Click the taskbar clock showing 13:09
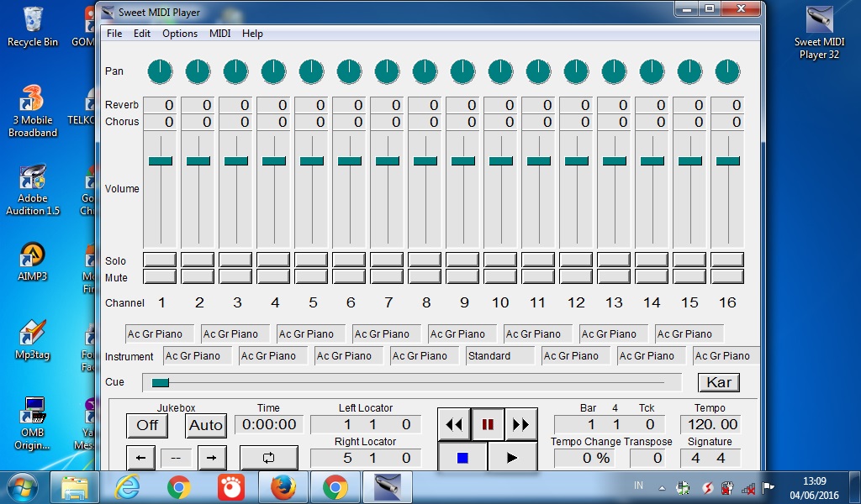This screenshot has width=861, height=504. tap(814, 481)
